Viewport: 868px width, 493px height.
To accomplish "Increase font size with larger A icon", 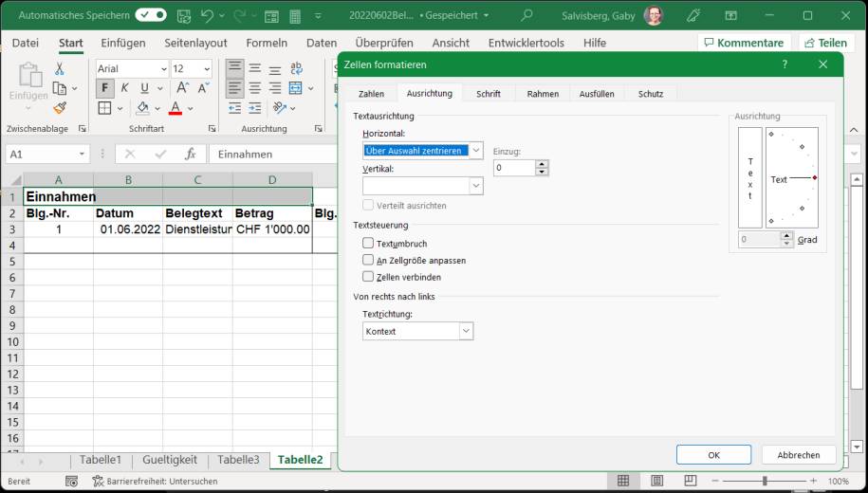I will pos(182,88).
